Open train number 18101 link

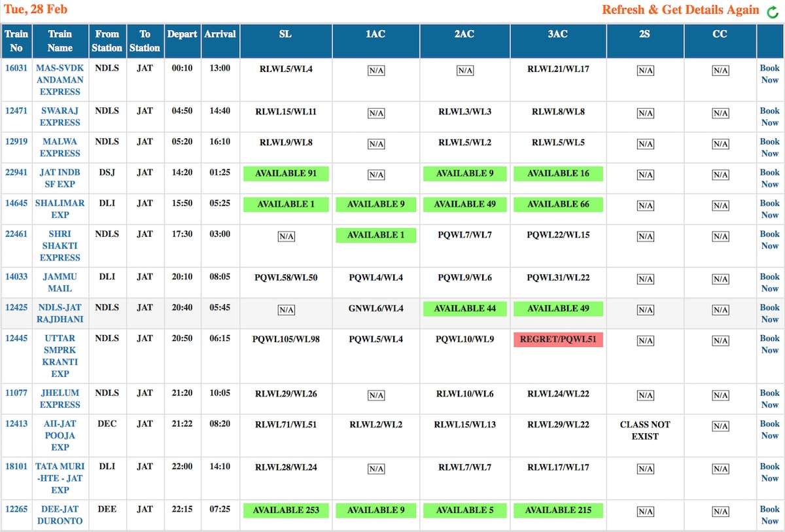[16, 467]
